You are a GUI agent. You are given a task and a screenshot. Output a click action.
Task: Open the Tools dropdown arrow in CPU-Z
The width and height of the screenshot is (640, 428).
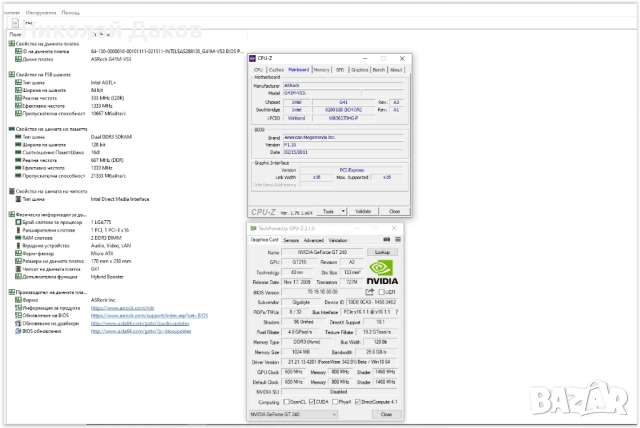pyautogui.click(x=342, y=212)
